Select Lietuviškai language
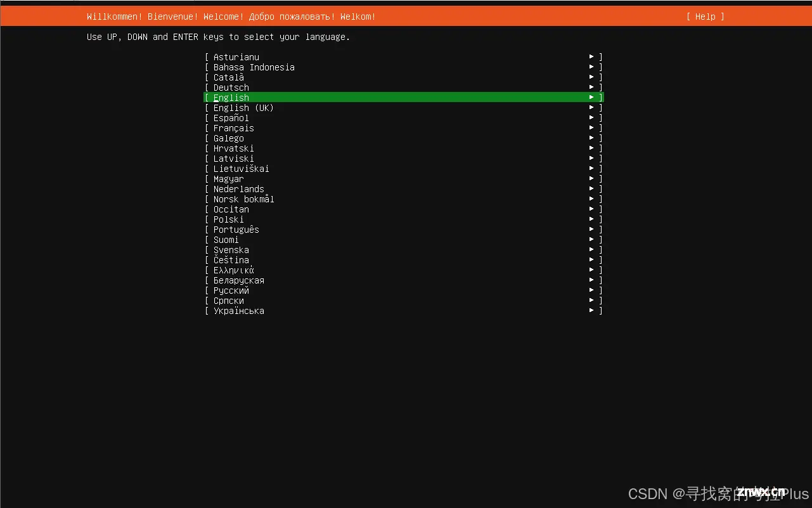This screenshot has height=508, width=812. click(404, 169)
